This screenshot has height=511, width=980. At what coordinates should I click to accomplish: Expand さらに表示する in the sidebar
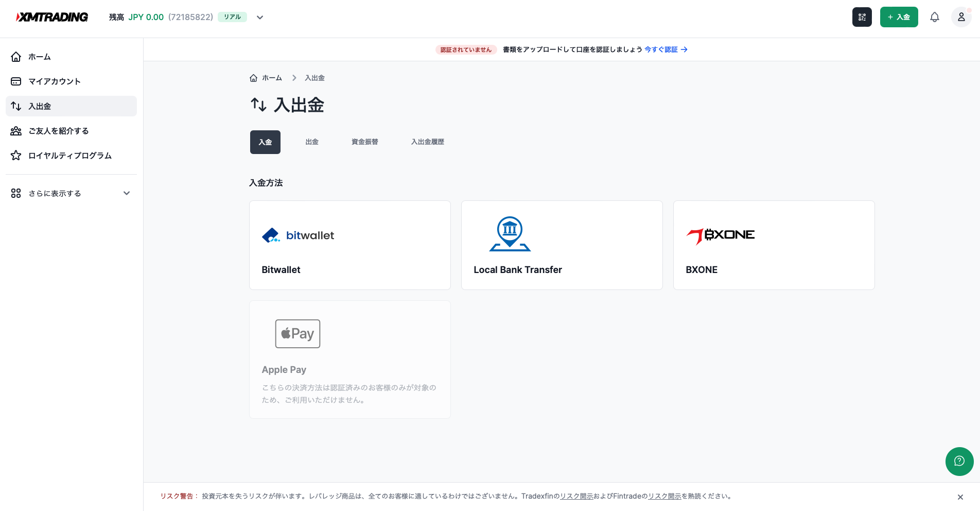click(71, 193)
